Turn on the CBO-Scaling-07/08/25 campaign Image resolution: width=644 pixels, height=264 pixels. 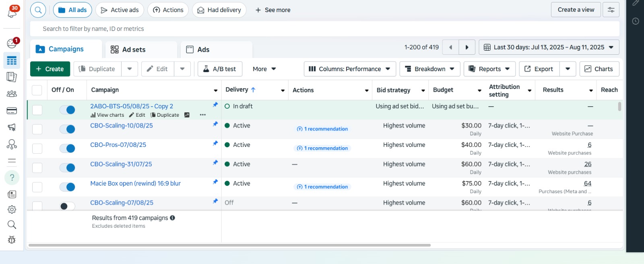[67, 206]
